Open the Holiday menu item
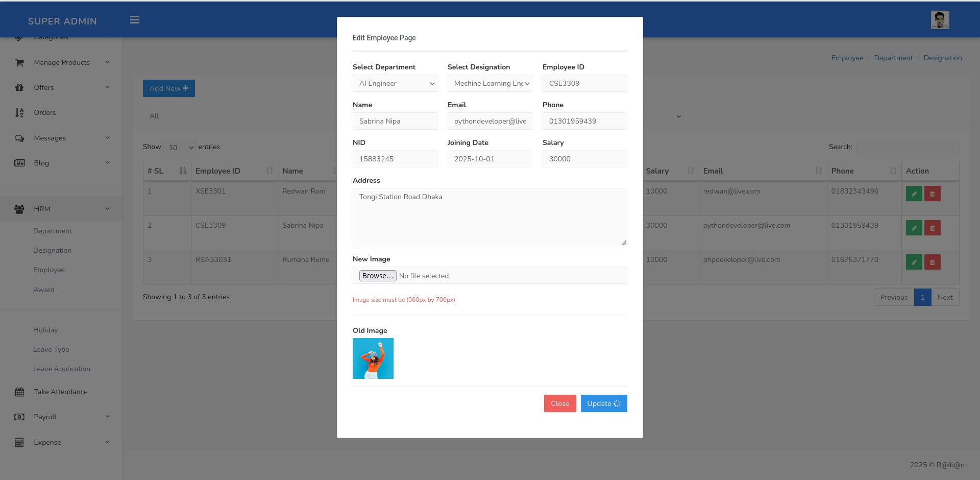The height and width of the screenshot is (480, 980). point(45,330)
